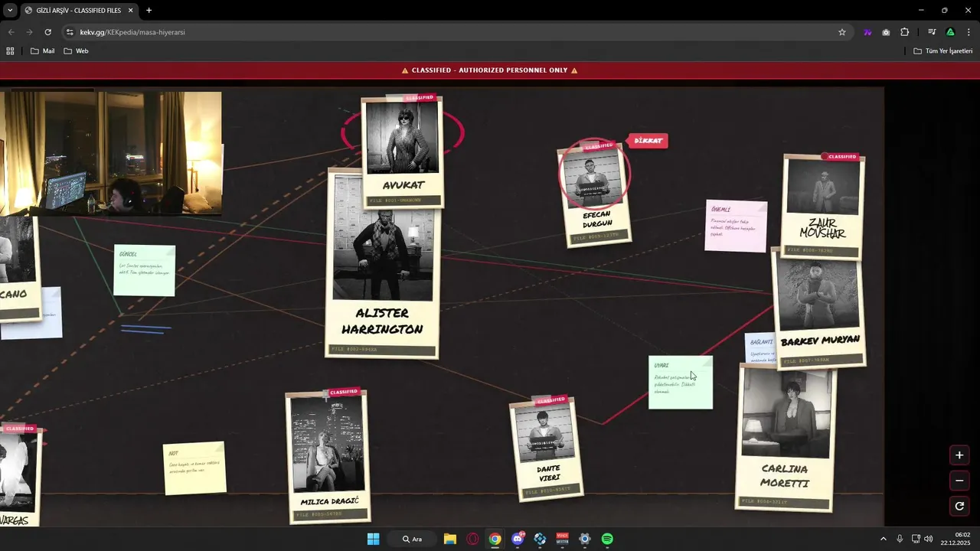Screen dimensions: 980x551
Task: Open Voicemeeter from the taskbar
Action: [563, 539]
